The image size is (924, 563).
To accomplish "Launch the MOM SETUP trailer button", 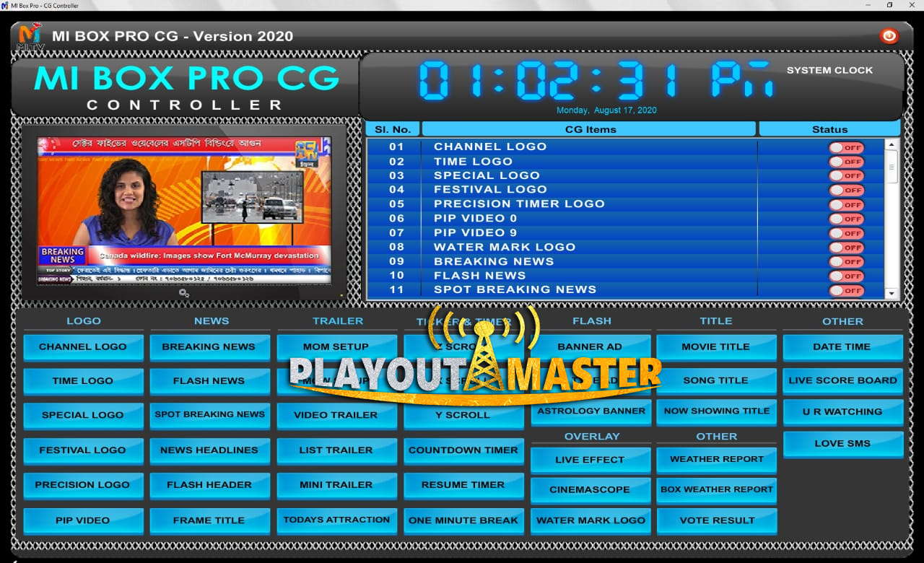I will (336, 346).
